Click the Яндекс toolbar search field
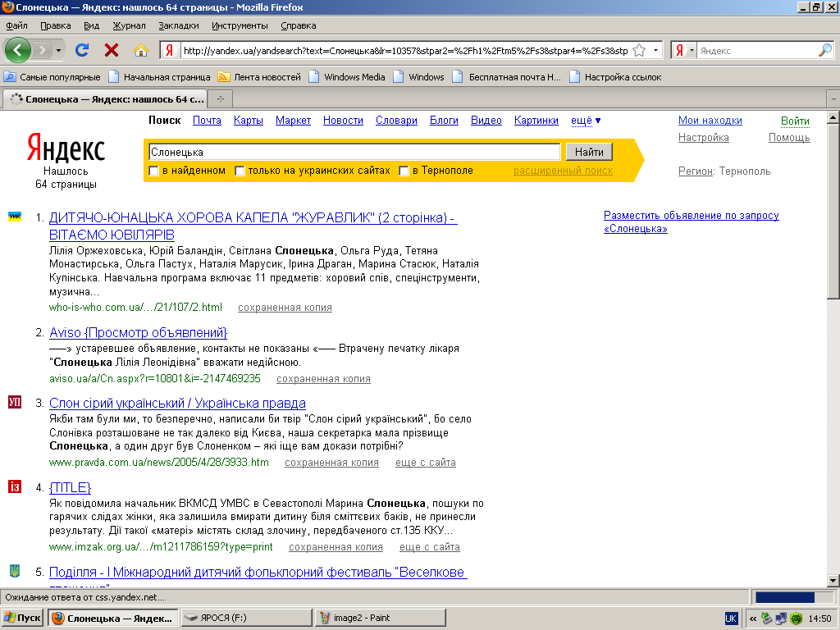The image size is (840, 630). pos(756,50)
